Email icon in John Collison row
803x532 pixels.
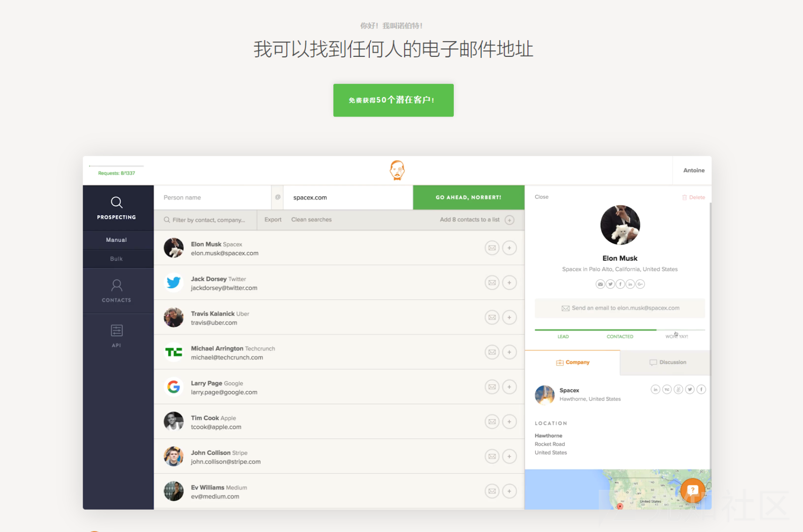[x=492, y=456]
